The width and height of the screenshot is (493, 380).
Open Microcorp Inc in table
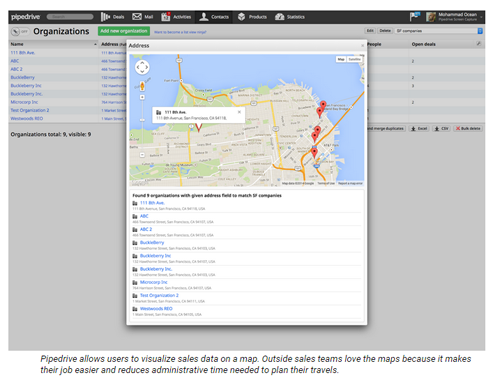point(24,102)
